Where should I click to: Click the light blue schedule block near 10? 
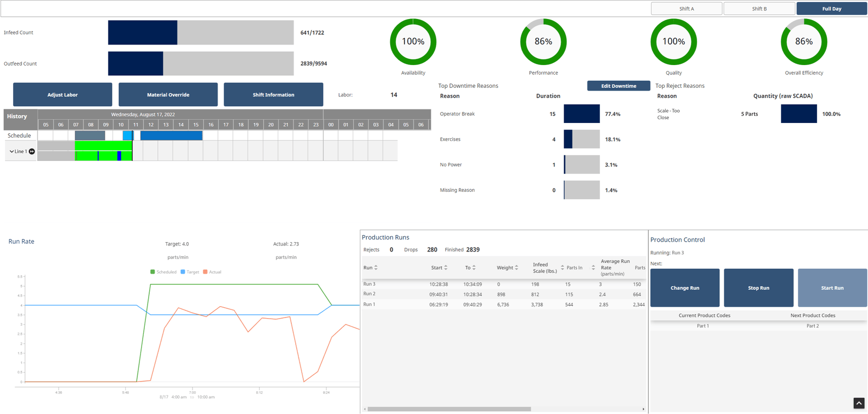(x=127, y=135)
